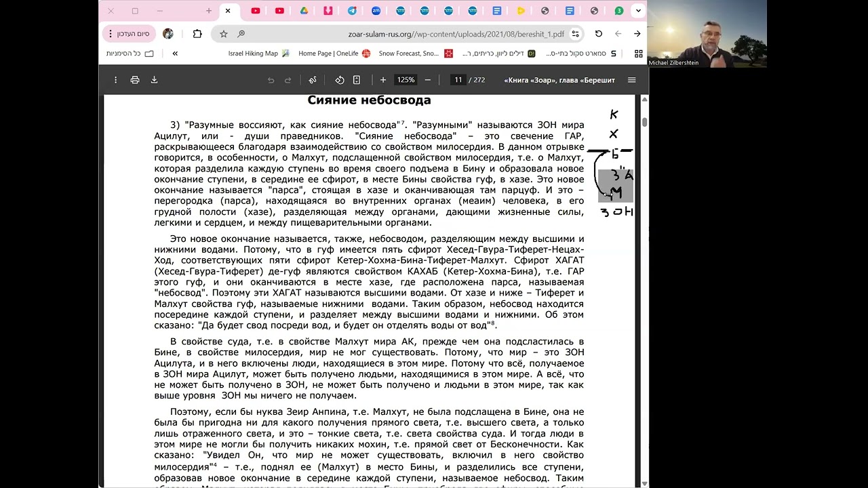
Task: Print the PDF with the printer icon
Action: click(x=135, y=80)
